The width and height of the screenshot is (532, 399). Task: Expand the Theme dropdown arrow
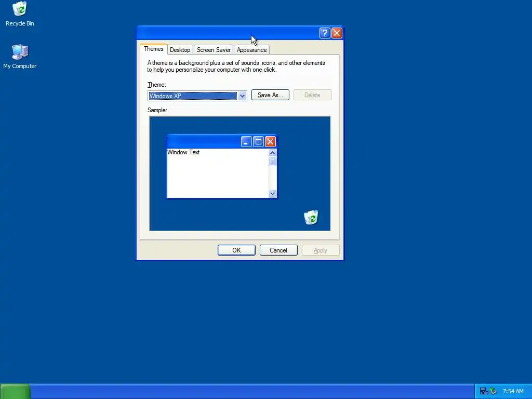coord(242,96)
